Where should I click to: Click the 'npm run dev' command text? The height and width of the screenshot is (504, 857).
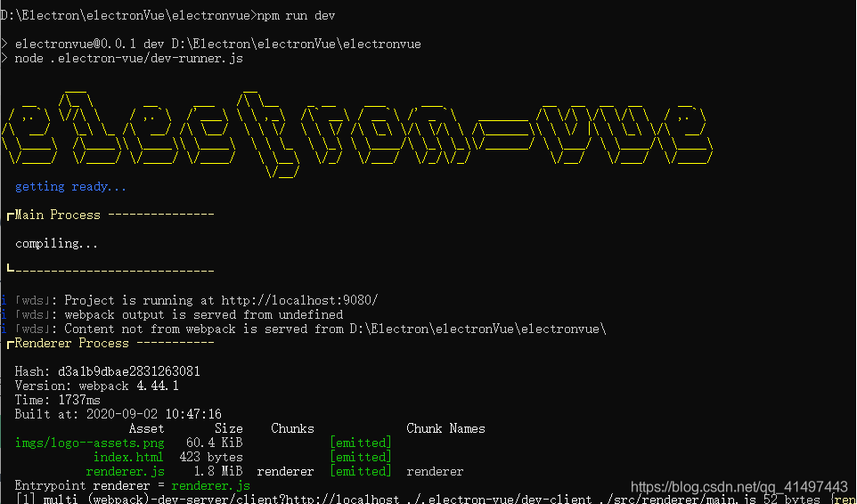(296, 16)
